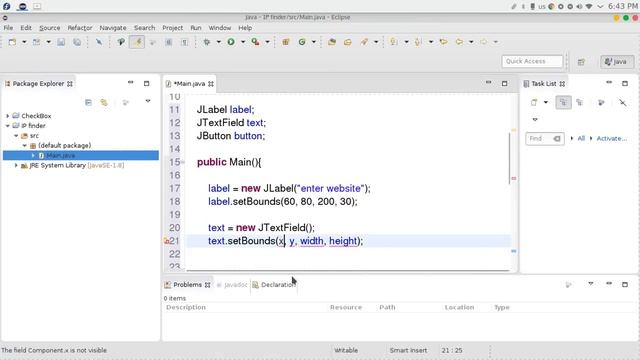Click the Next Annotation toolbar icon

[x=394, y=42]
